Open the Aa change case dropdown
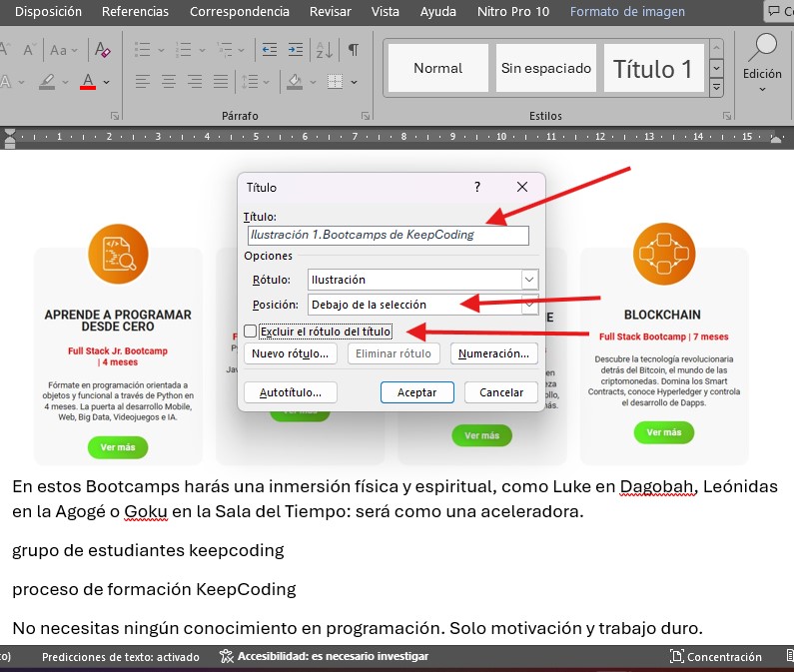Image resolution: width=794 pixels, height=672 pixels. pyautogui.click(x=63, y=50)
